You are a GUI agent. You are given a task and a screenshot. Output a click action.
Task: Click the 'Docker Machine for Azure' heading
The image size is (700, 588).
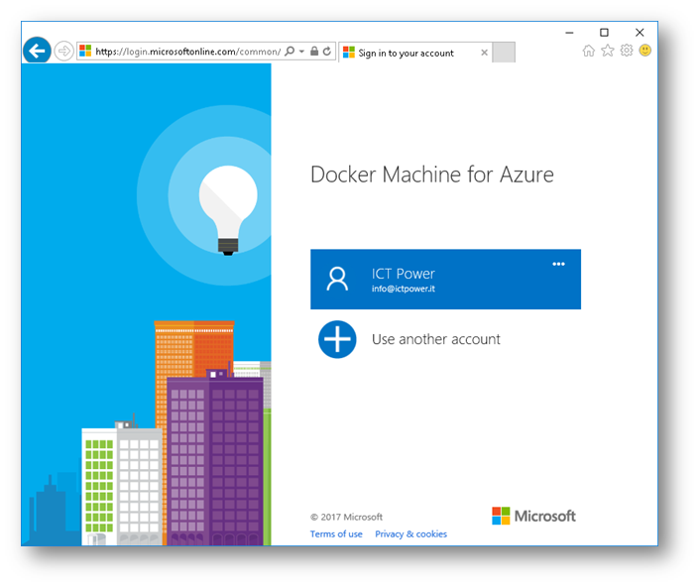(432, 175)
